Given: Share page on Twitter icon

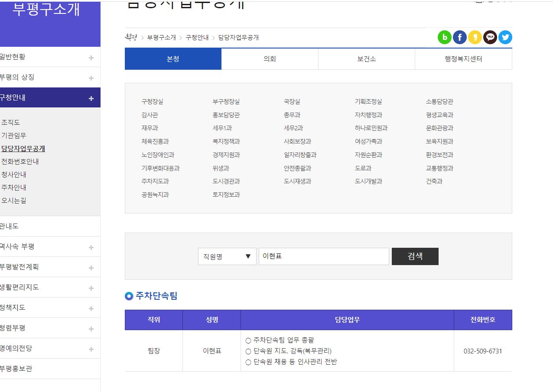Looking at the screenshot, I should 505,38.
